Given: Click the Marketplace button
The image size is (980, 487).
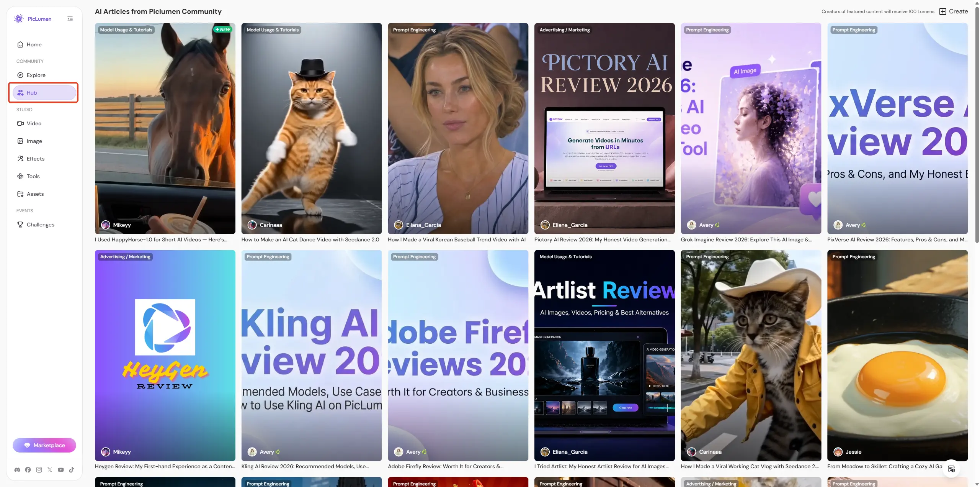Looking at the screenshot, I should point(44,445).
